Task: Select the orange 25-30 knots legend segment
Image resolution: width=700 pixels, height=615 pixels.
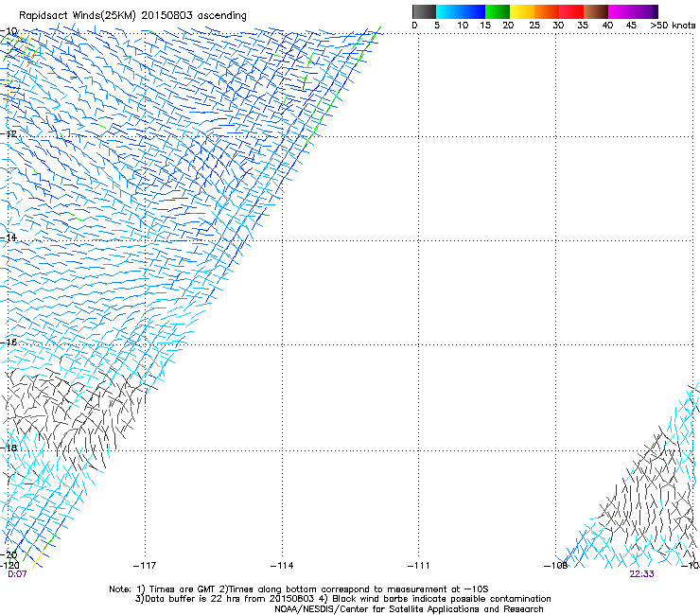Action: (x=547, y=11)
